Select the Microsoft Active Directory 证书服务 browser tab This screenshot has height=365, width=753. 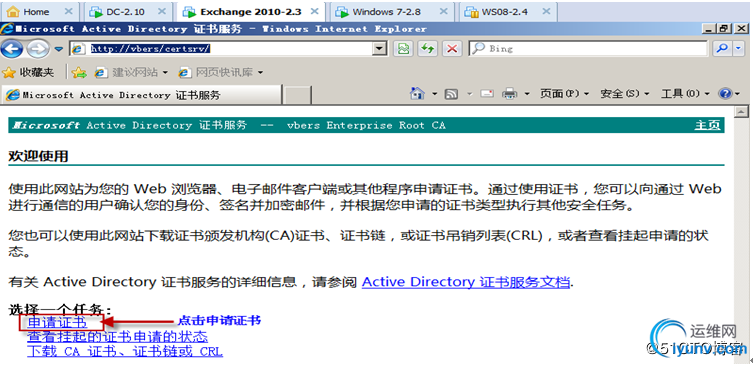click(142, 95)
